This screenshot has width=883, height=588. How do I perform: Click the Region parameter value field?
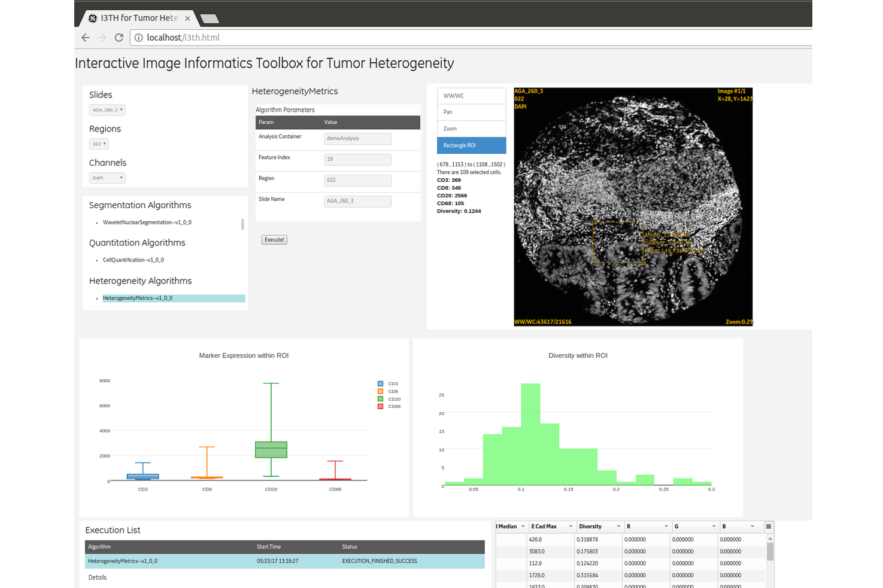pos(357,181)
